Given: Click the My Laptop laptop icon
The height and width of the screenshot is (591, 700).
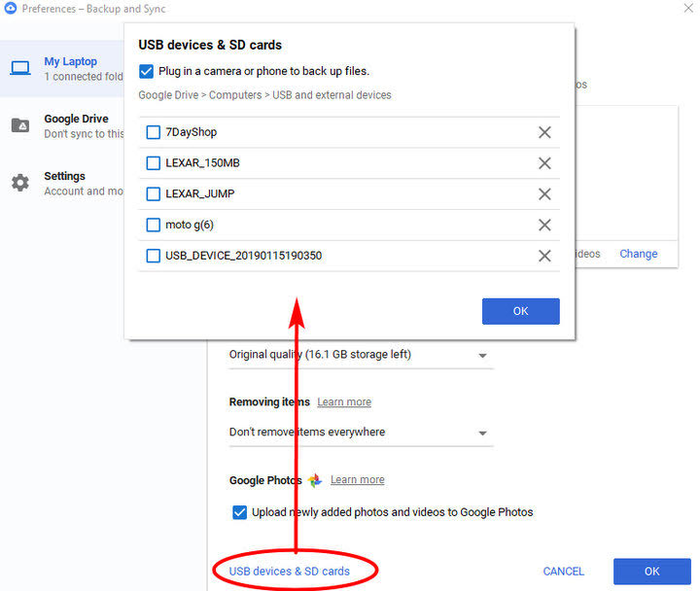Looking at the screenshot, I should [x=20, y=68].
